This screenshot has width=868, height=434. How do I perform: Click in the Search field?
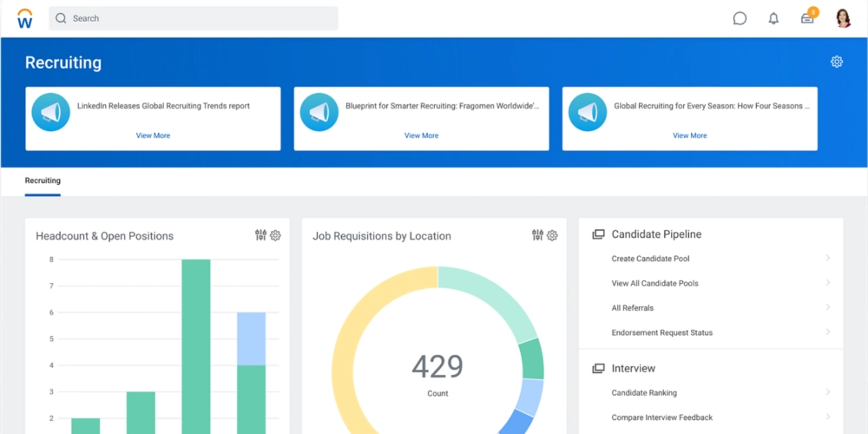(194, 18)
